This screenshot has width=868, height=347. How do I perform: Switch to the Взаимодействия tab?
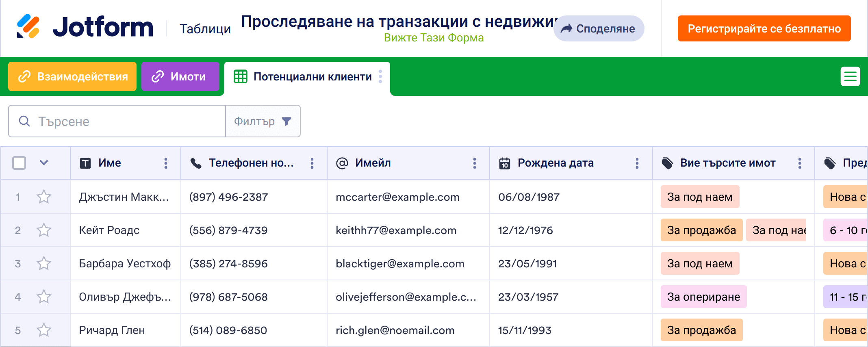[x=72, y=76]
